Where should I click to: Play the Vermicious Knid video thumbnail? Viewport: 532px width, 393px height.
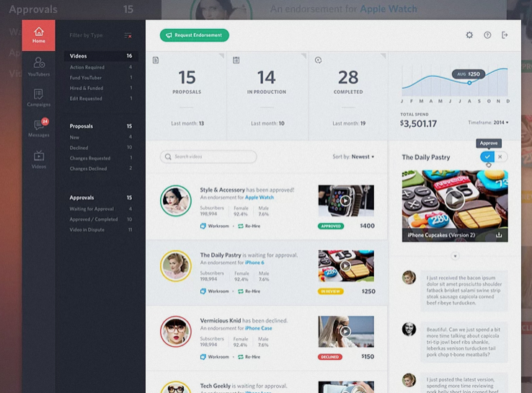(346, 332)
